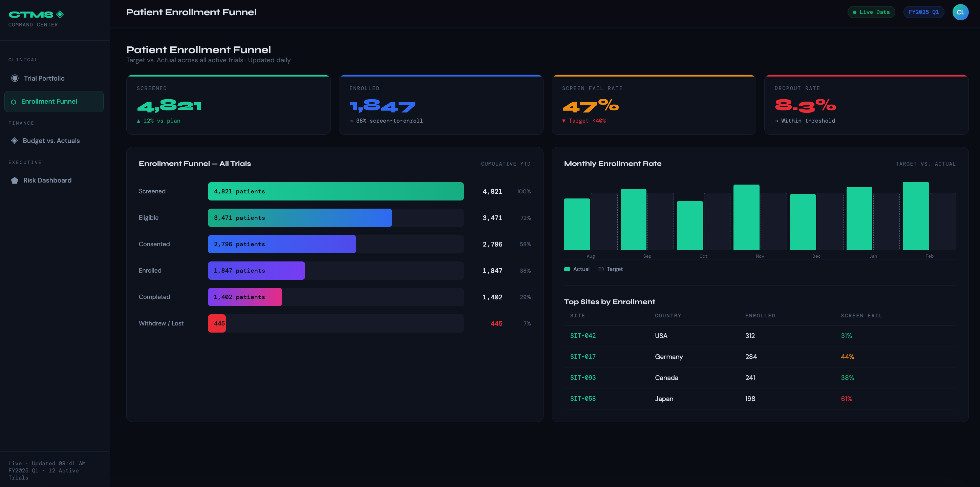The height and width of the screenshot is (487, 980).
Task: Toggle the Live Data badge
Action: point(871,12)
